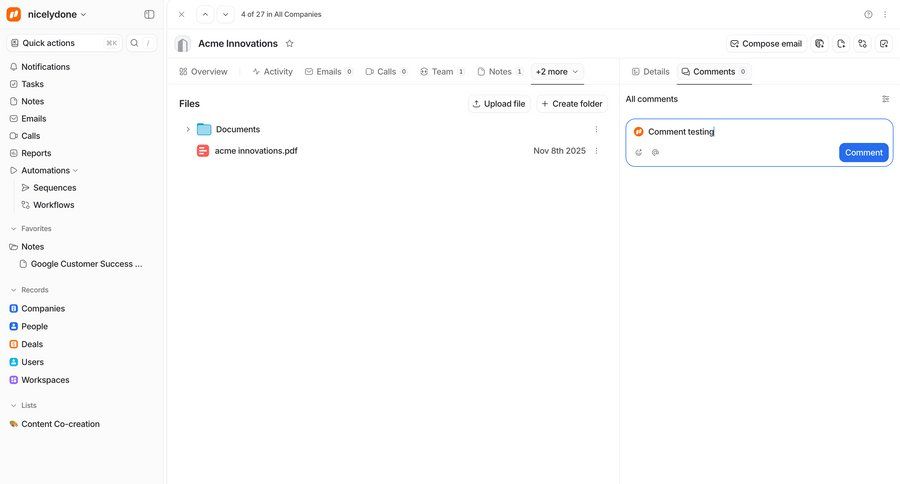Switch to the Activity tab
The height and width of the screenshot is (484, 900).
click(272, 72)
